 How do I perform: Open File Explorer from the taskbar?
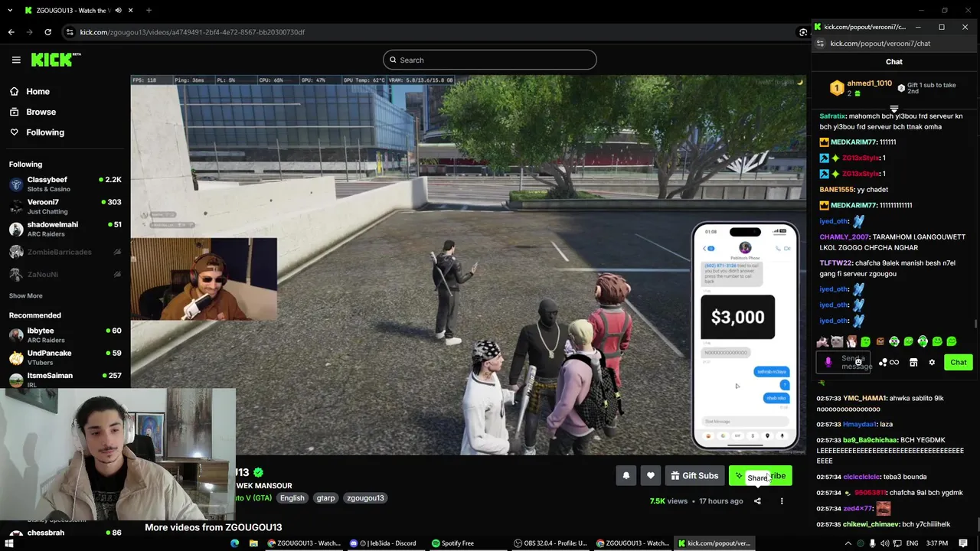pos(253,543)
